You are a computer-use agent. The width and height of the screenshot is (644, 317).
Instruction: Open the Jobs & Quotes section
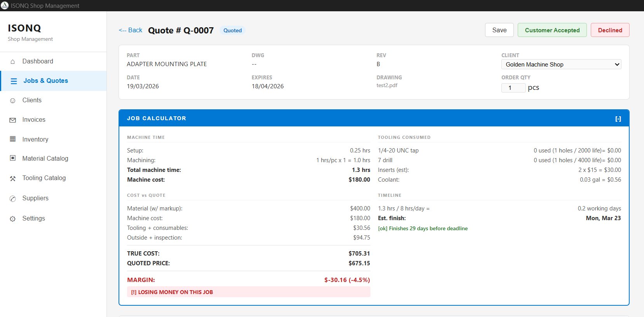click(53, 81)
